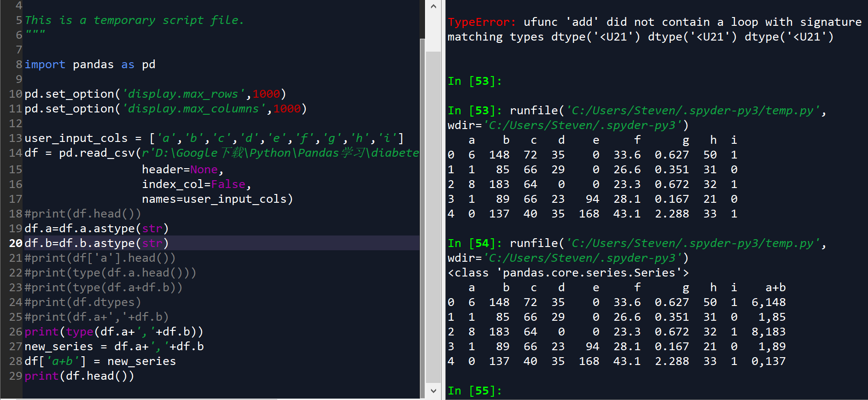This screenshot has width=868, height=400.
Task: Click value 6,148 in a+b column
Action: 769,302
